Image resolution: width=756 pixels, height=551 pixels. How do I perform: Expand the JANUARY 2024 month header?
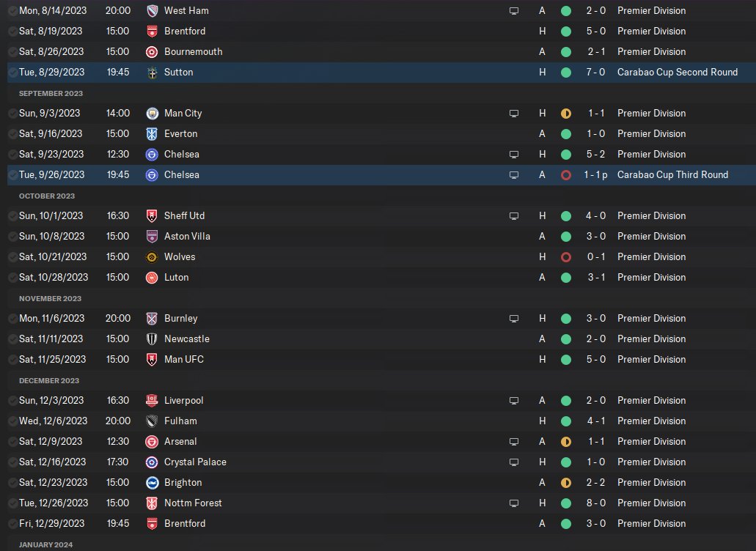tap(45, 544)
